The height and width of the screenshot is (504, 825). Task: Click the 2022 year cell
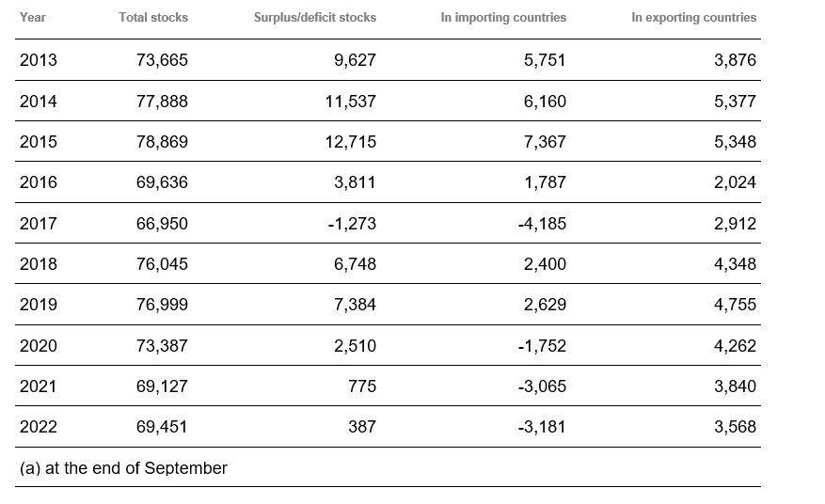click(39, 427)
